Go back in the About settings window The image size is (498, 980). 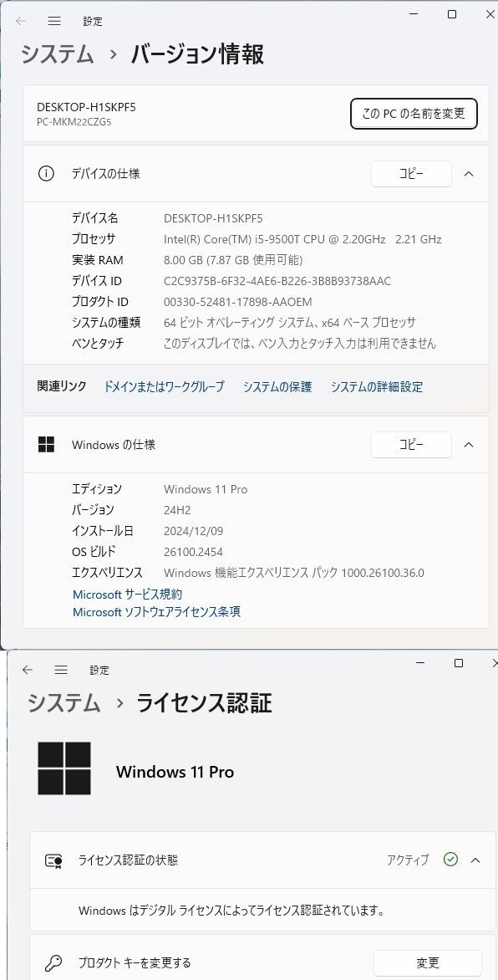coord(21,21)
